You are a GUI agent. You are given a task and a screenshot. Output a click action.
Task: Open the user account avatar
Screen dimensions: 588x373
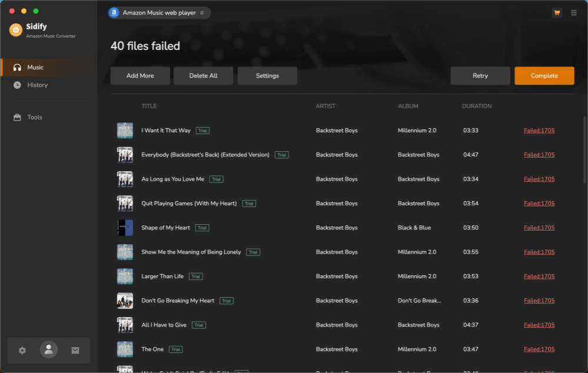click(49, 349)
